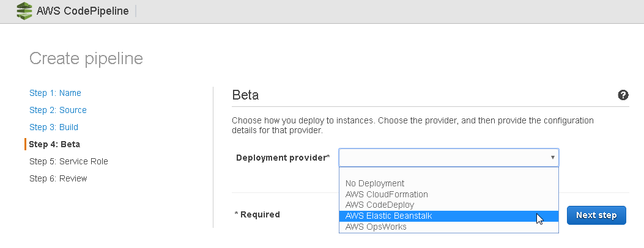This screenshot has width=644, height=248.
Task: Open the help question mark icon
Action: (623, 95)
